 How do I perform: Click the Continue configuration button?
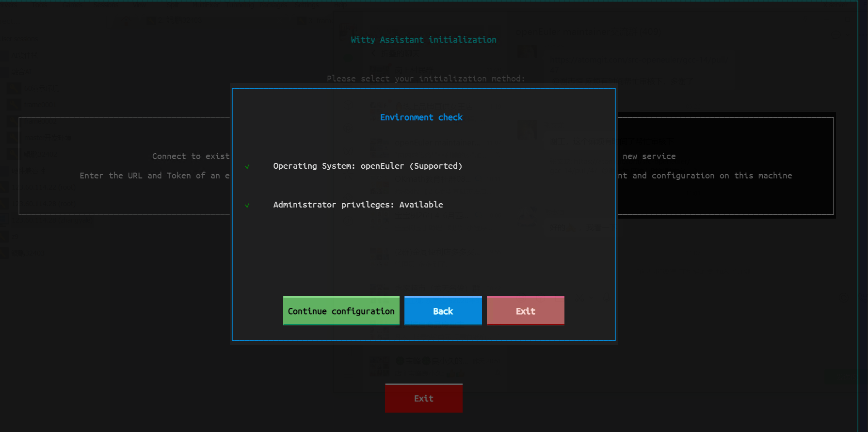coord(341,311)
